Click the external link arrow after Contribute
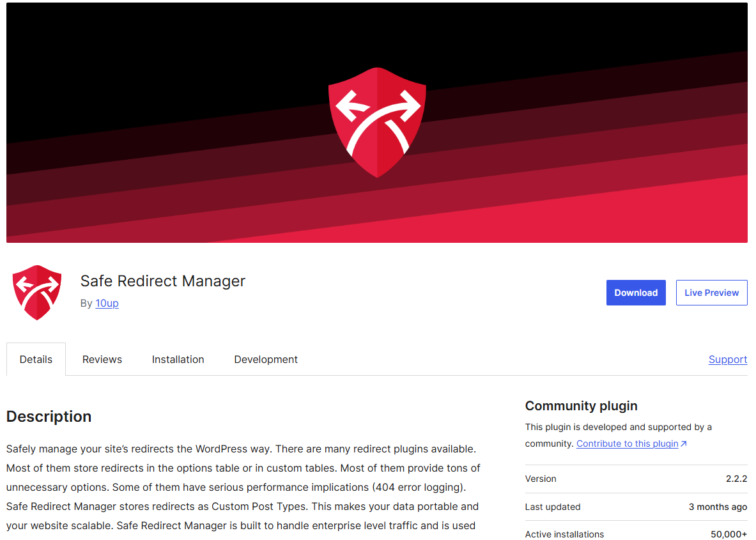 coord(683,444)
